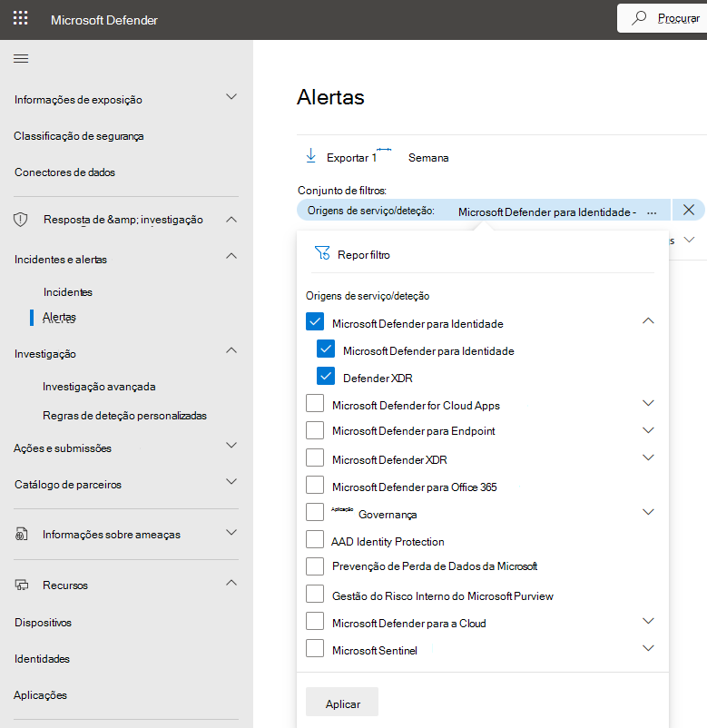Click the Repor filtro reset icon
Screen dimensions: 707x728
[x=322, y=255]
